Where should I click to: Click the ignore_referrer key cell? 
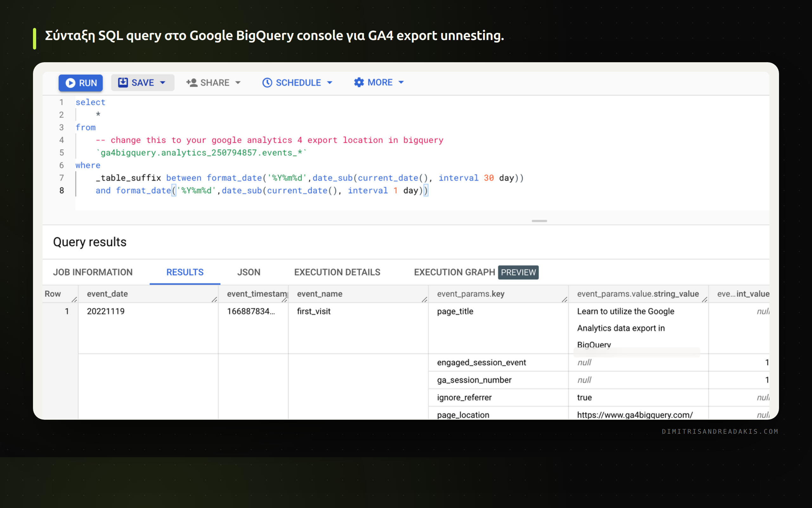(x=498, y=398)
